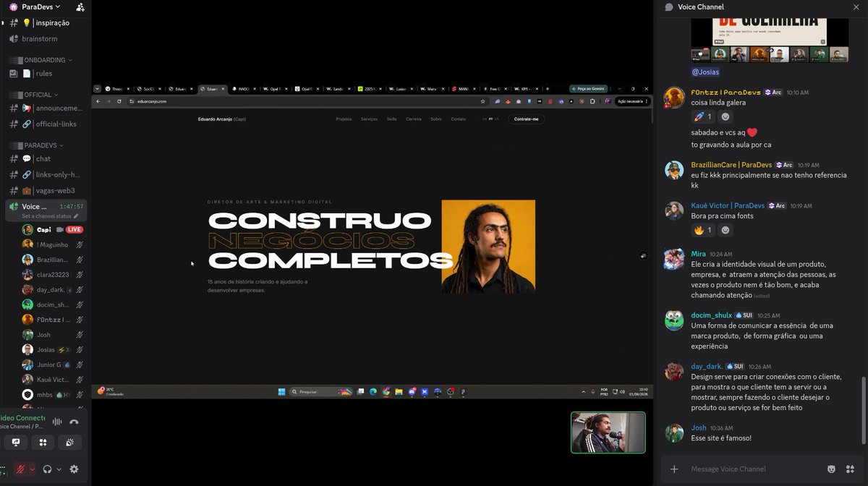This screenshot has width=868, height=486.
Task: Click Mira's avatar in chat
Action: 674,258
